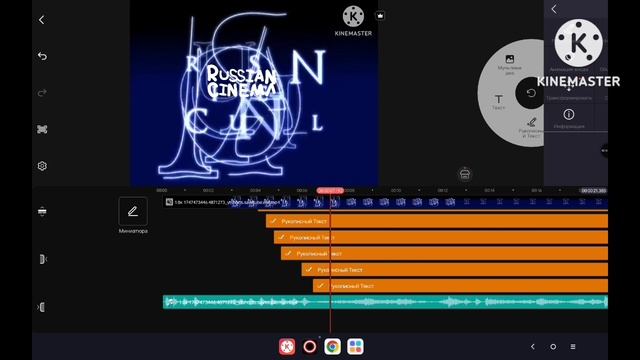Screen dimensions: 640x360
Task: Open project settings gear
Action: pos(42,166)
